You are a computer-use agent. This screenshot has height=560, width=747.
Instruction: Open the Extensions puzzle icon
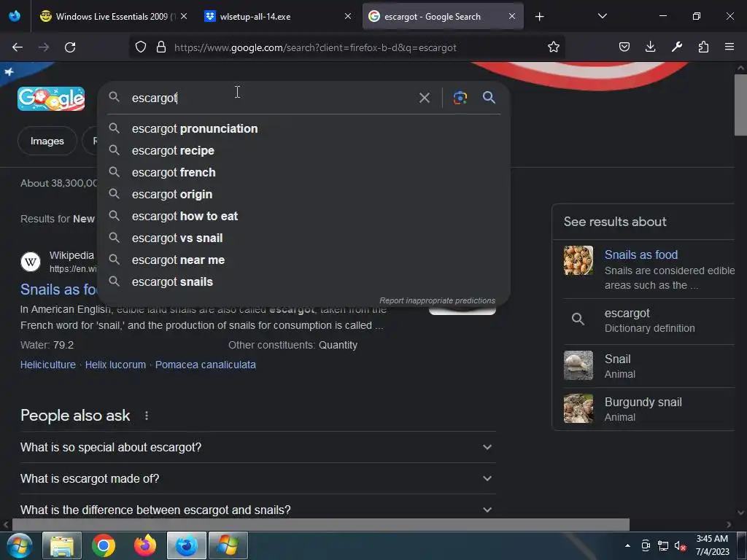pos(703,47)
